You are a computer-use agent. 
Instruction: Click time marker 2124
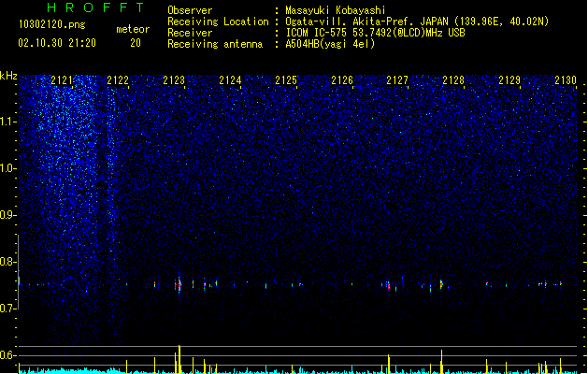tap(230, 80)
